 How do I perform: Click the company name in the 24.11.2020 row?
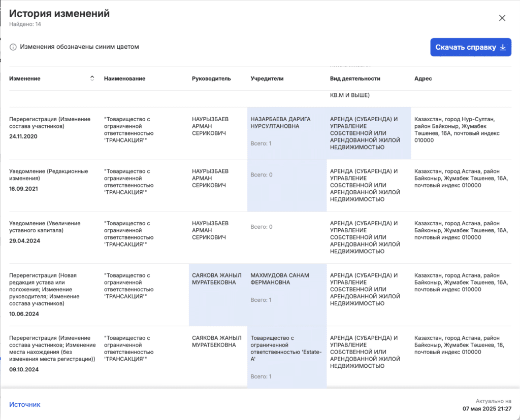click(128, 129)
